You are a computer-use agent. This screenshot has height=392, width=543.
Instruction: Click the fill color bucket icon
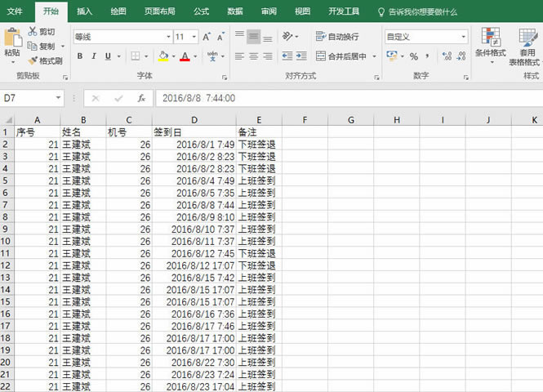[x=163, y=56]
